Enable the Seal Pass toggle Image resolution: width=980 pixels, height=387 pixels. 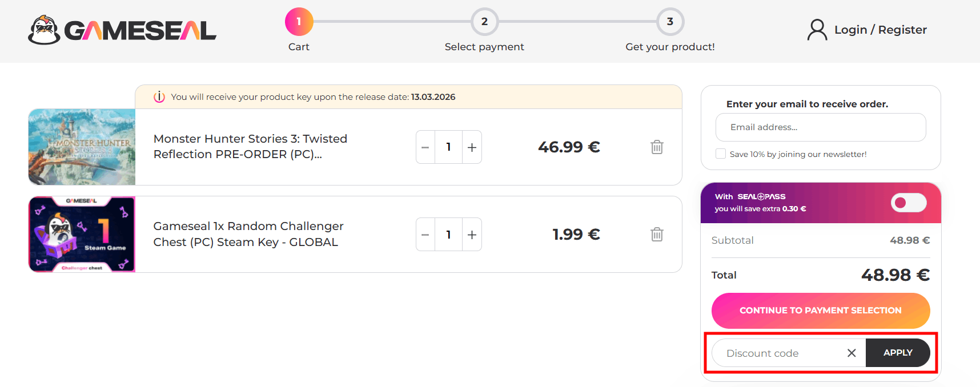(908, 203)
